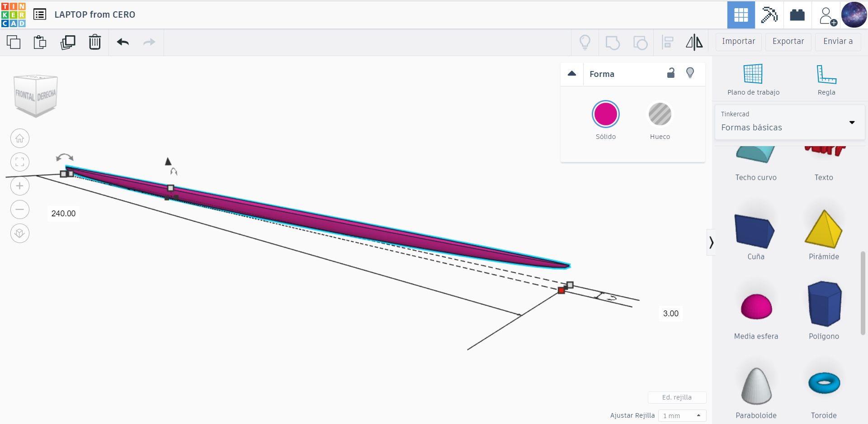Switch to orthographic view cube icon

click(20, 233)
